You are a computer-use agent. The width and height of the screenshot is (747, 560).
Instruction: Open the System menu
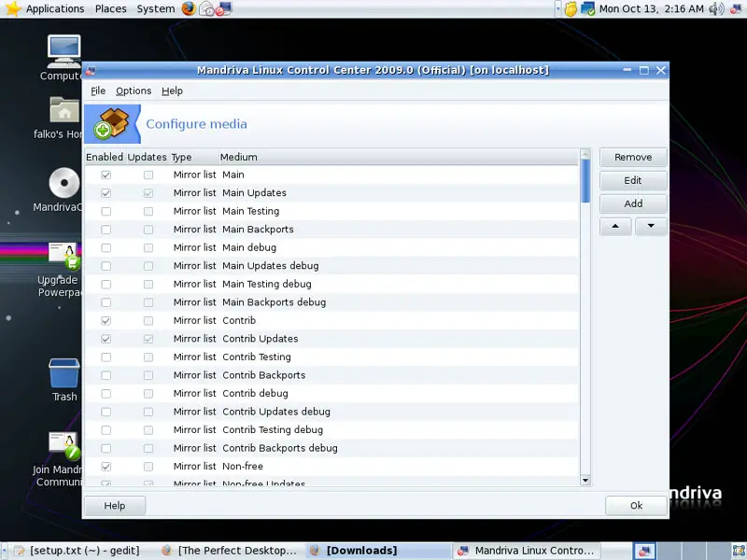point(155,8)
